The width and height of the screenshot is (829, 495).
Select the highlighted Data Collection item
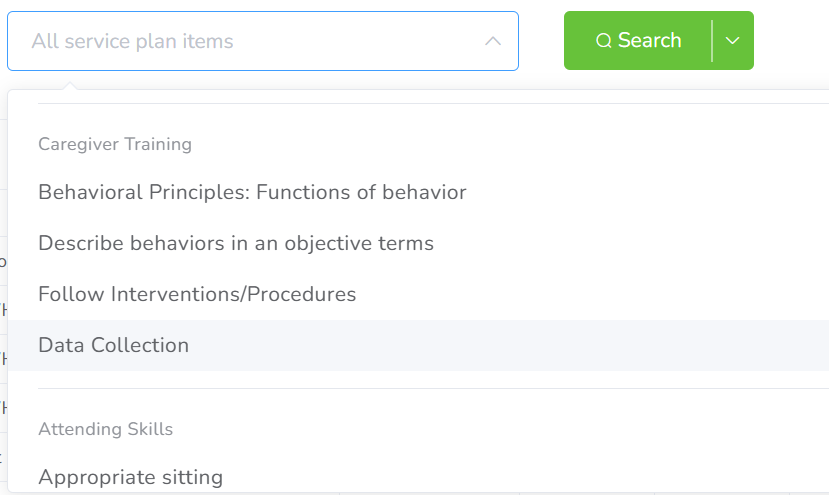(x=113, y=345)
